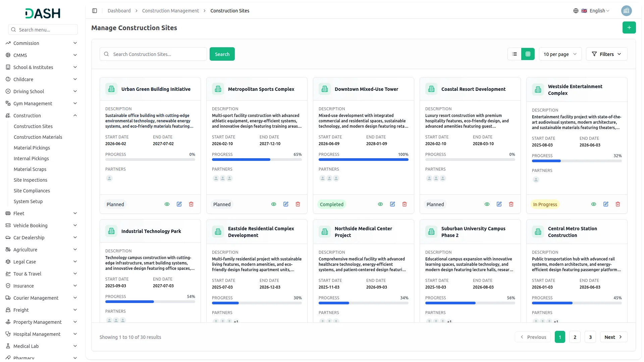This screenshot has width=644, height=362.
Task: Open Construction Materials submenu item
Action: pos(38,137)
